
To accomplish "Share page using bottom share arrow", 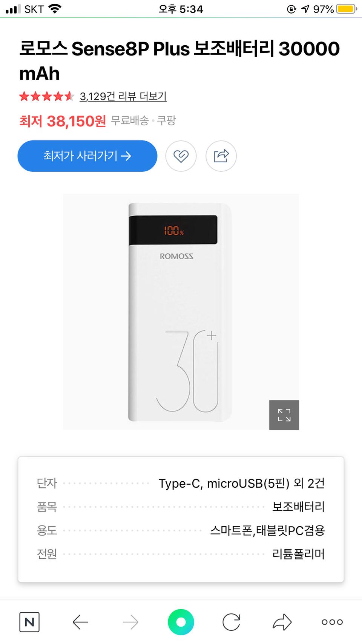I will coord(282,622).
